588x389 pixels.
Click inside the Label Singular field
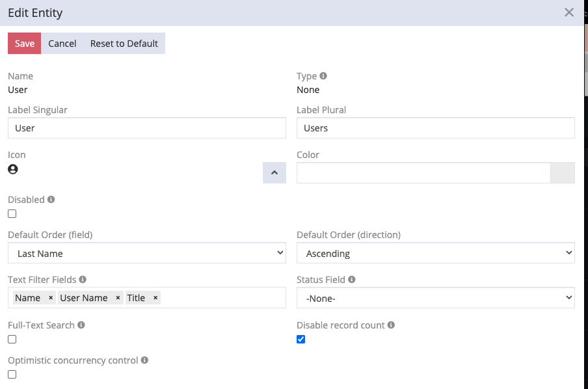146,127
